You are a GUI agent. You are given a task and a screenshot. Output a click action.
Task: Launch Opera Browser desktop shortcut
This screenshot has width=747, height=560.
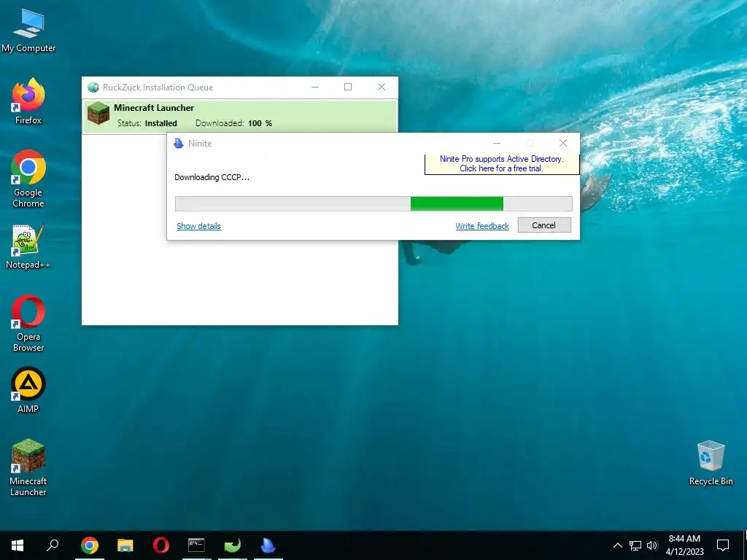[28, 324]
